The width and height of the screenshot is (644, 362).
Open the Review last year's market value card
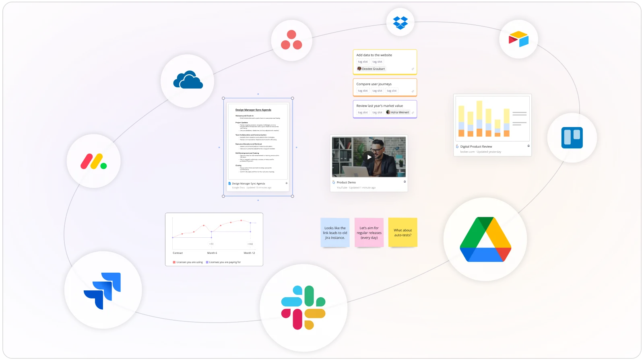(385, 109)
